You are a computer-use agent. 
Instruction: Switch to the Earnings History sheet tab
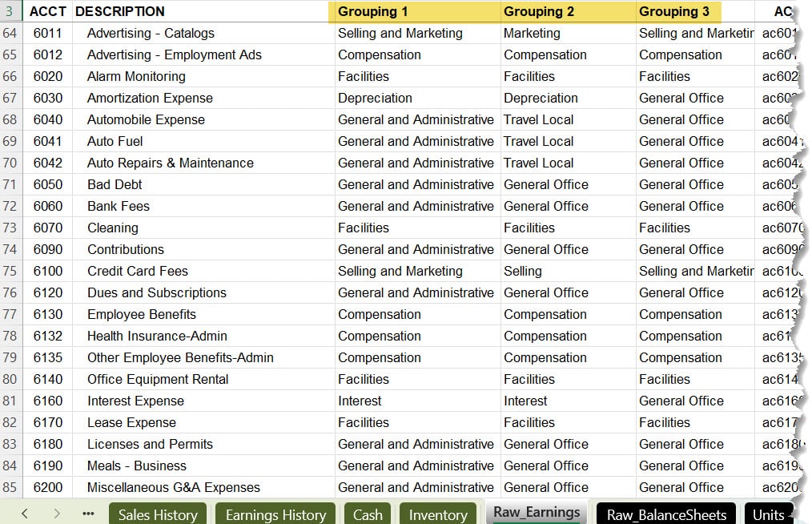pyautogui.click(x=276, y=514)
